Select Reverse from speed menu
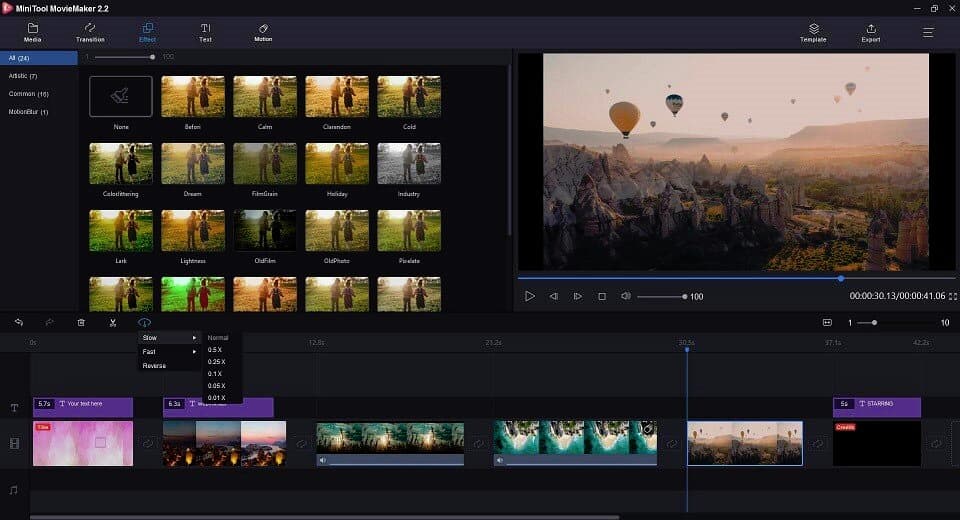Screen dimensions: 960x520 (x=154, y=366)
